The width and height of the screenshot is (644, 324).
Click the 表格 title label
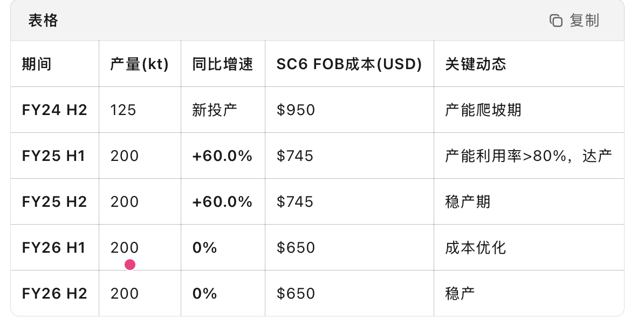(x=43, y=21)
